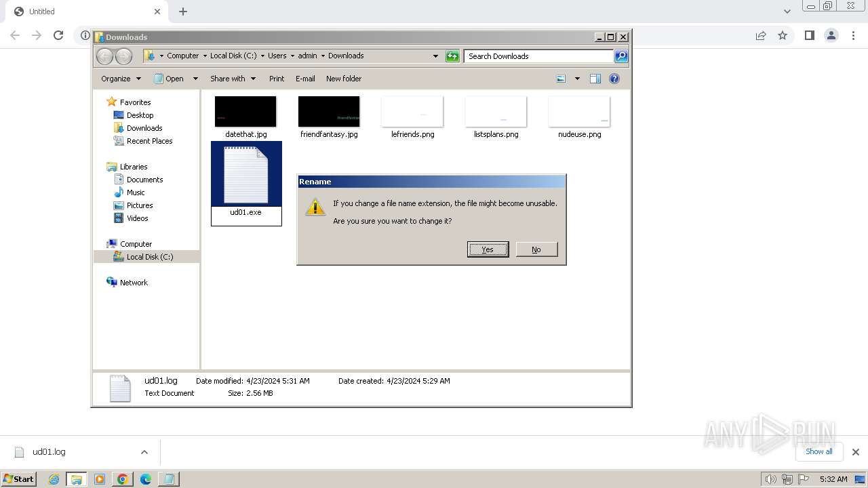Open the Chrome profile icon
This screenshot has width=868, height=488.
pos(831,35)
